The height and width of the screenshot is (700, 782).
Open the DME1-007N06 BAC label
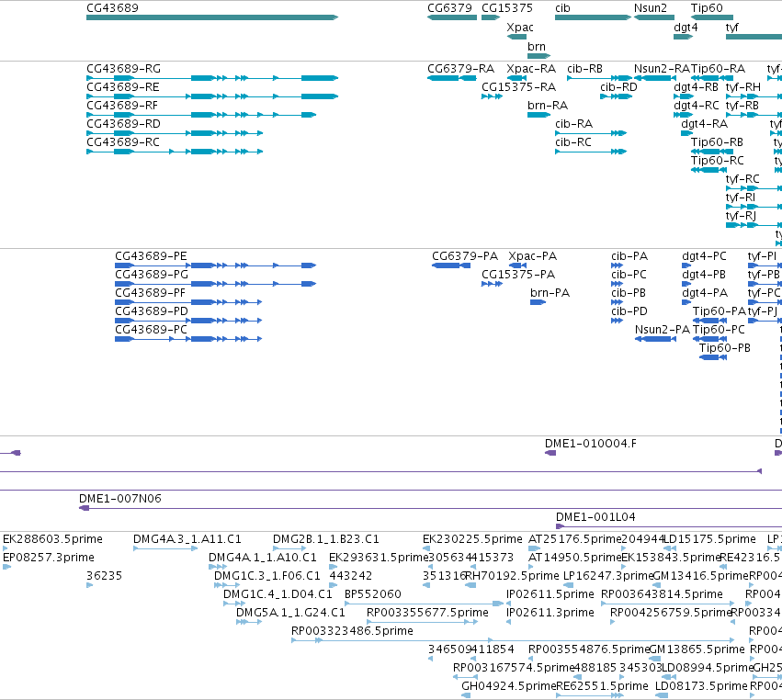click(120, 499)
